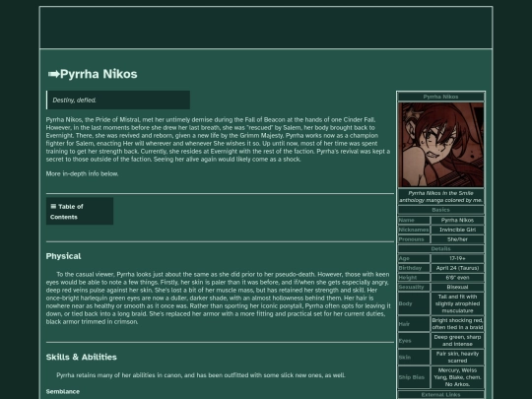
Task: Click the 'April 24 (Taurus)' birthday value
Action: (457, 268)
